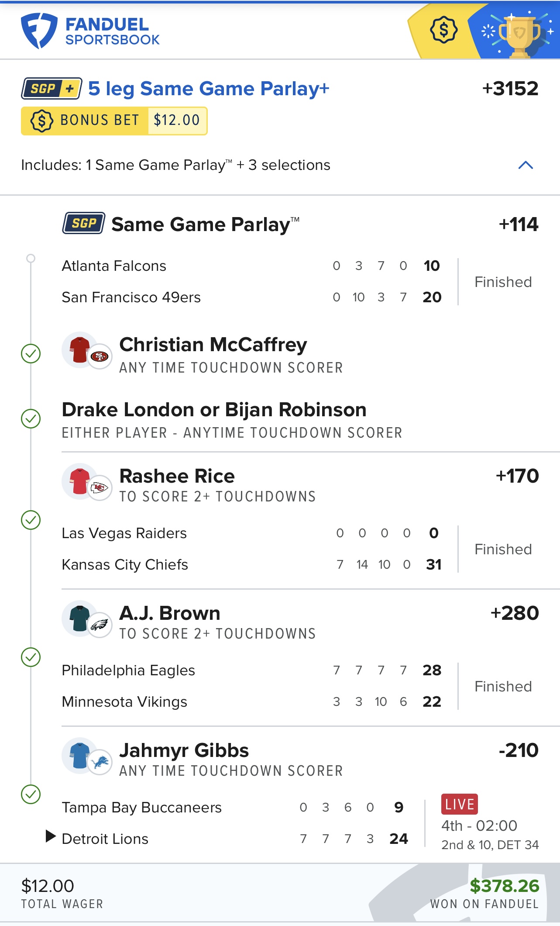Click the possession triangle beside Detroit Lions
The height and width of the screenshot is (926, 560).
pos(51,836)
